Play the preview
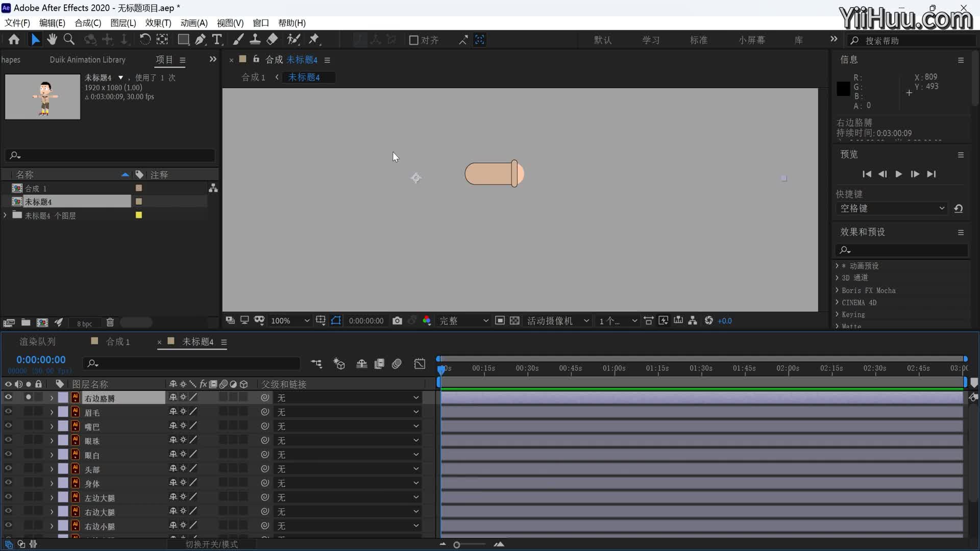 tap(898, 174)
